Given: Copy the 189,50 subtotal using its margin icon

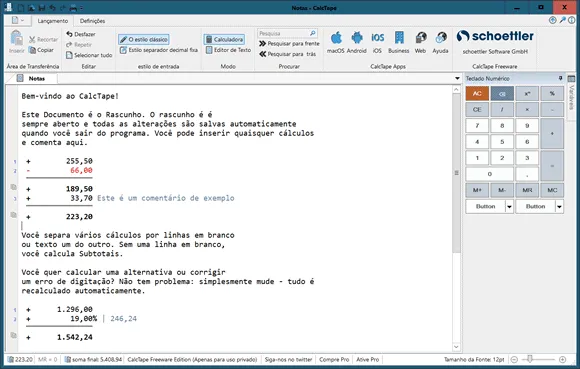Looking at the screenshot, I should tap(13, 187).
